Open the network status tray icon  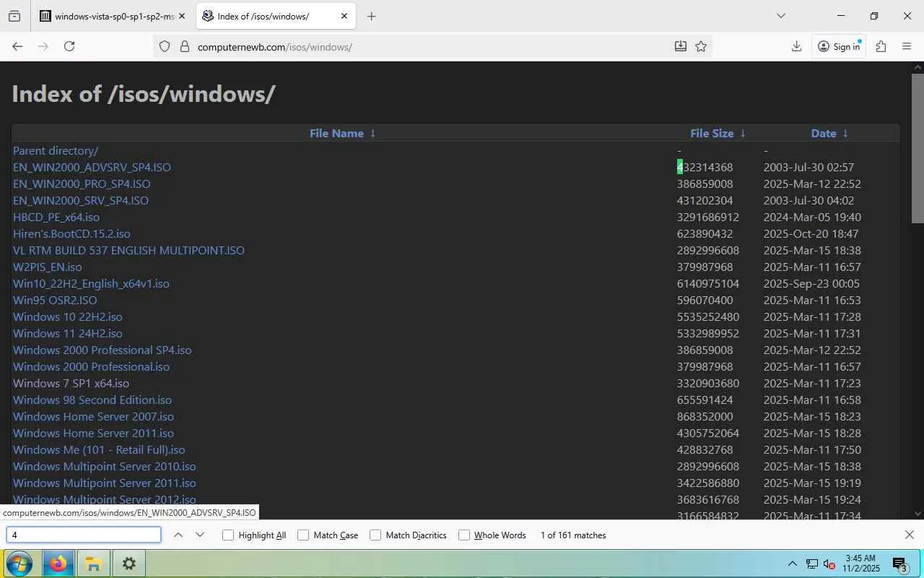(x=812, y=564)
